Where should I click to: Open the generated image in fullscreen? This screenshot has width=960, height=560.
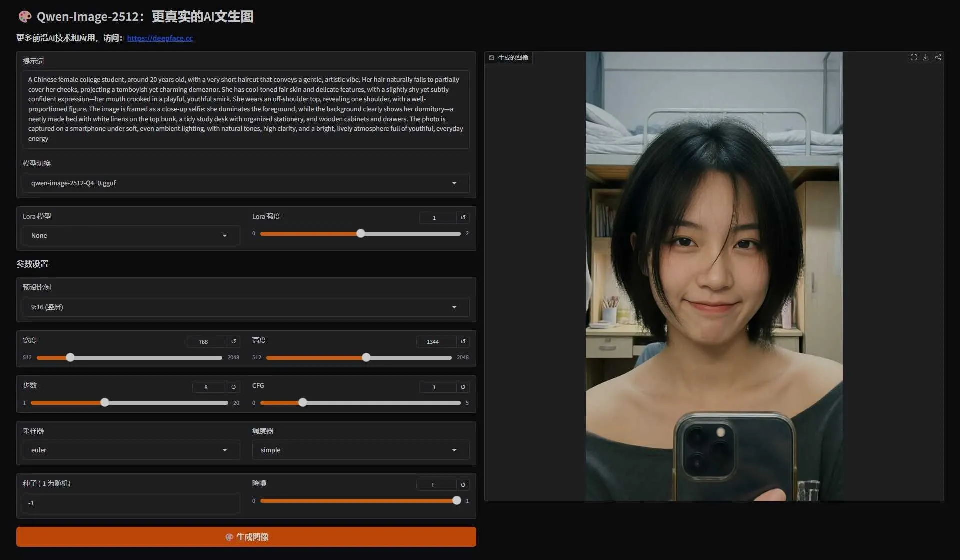[x=913, y=58]
